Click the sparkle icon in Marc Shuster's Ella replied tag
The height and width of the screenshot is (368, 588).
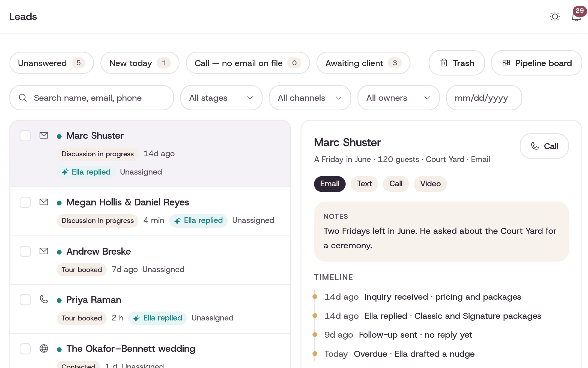click(65, 172)
